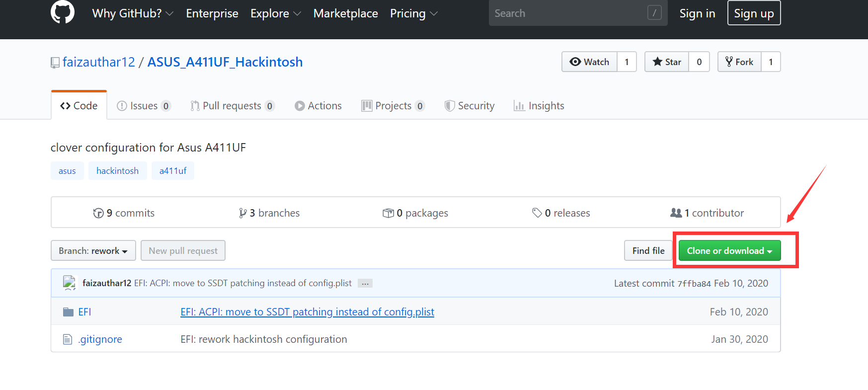Switch to the Issues tab

[144, 106]
